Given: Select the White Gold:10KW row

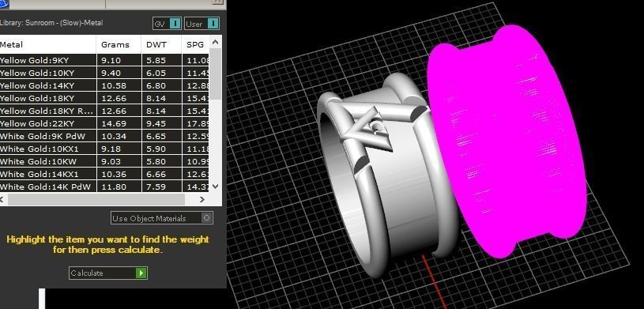Looking at the screenshot, I should click(104, 161).
